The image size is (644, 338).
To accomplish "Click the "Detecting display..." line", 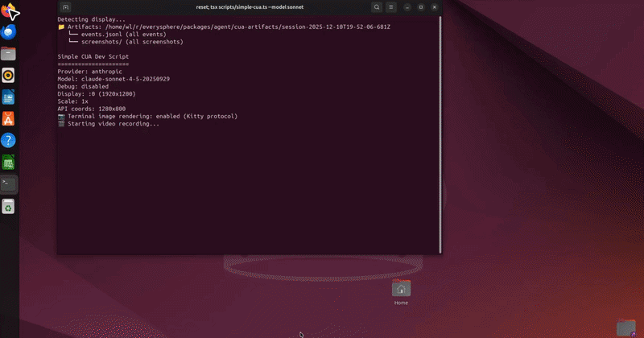I will pyautogui.click(x=91, y=19).
